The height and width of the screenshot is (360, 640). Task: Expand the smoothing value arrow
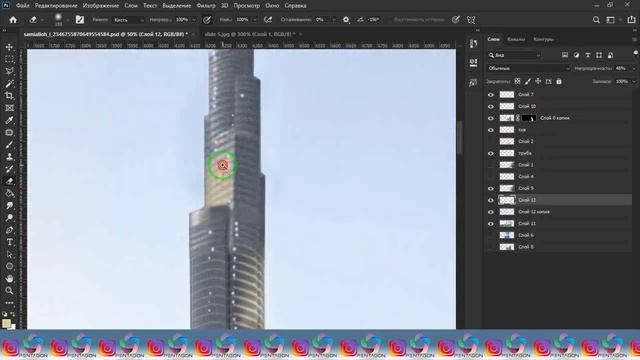[334, 20]
